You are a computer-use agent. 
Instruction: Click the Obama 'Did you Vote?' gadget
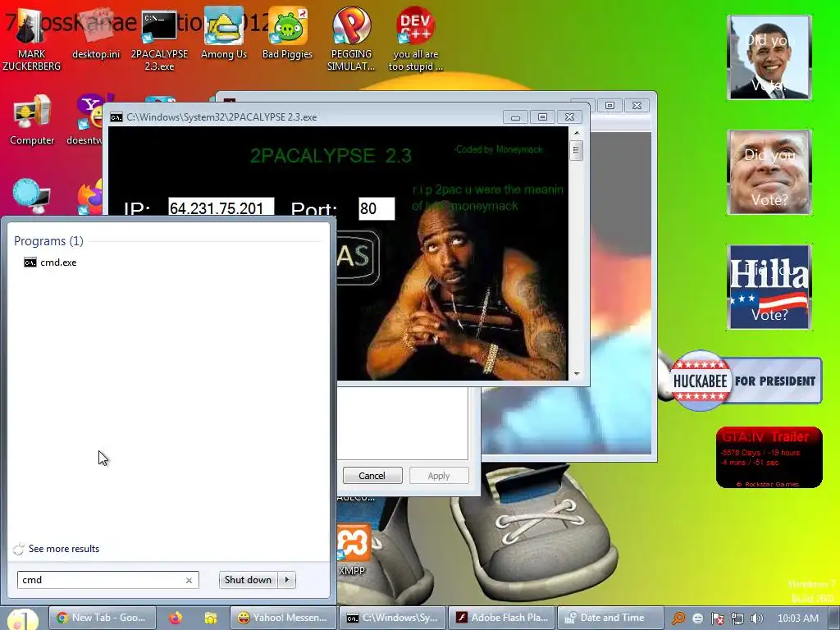[769, 57]
